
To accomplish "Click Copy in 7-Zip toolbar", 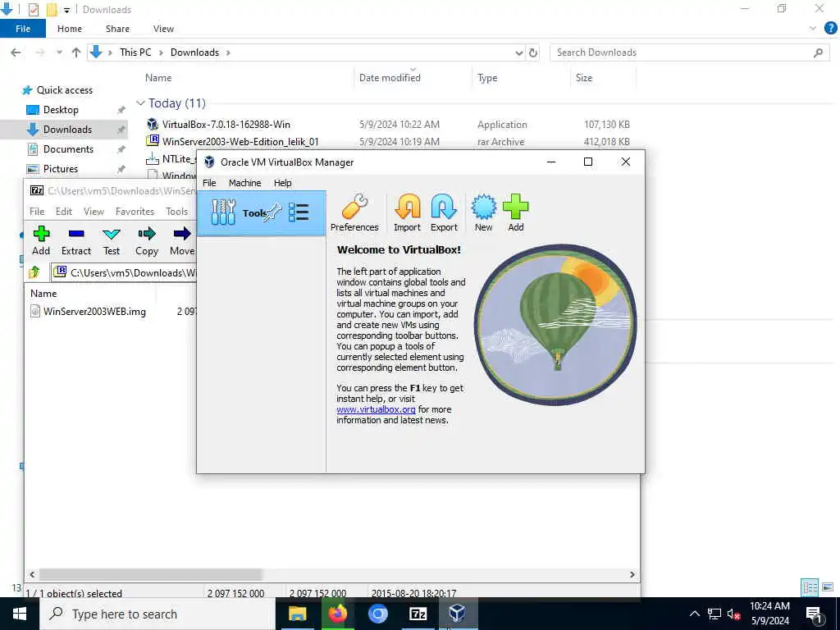I will coord(146,240).
